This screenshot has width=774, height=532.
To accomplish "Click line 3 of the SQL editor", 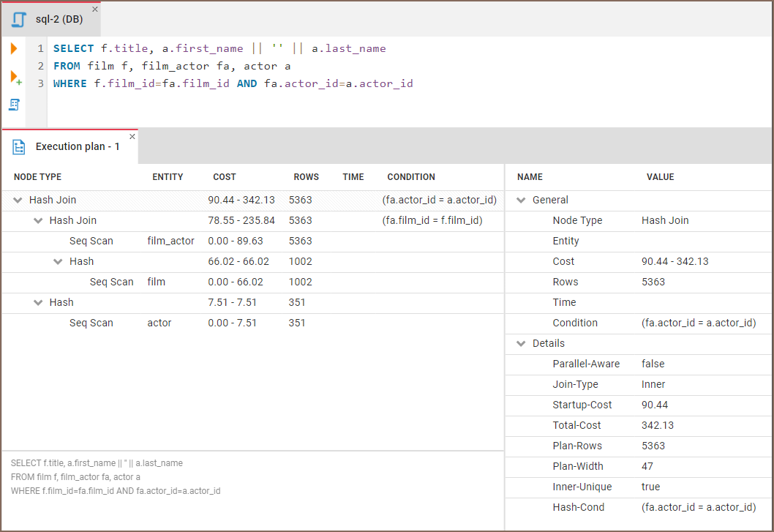I will pos(233,84).
